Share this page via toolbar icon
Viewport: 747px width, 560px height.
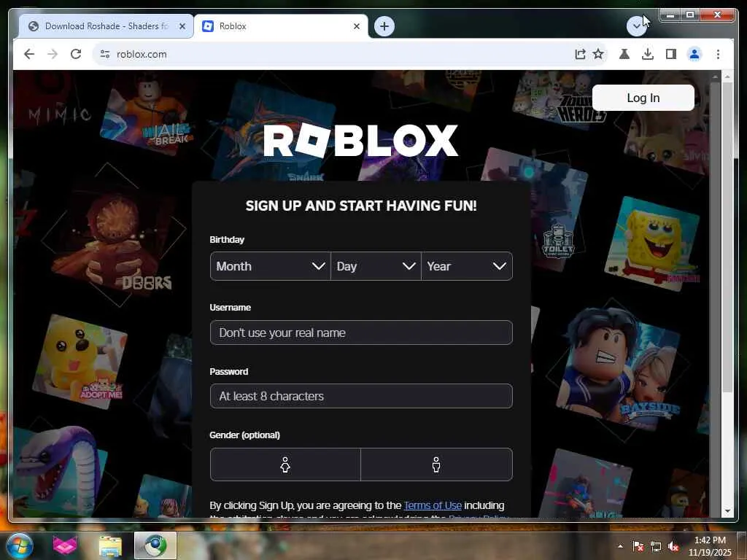pos(580,54)
